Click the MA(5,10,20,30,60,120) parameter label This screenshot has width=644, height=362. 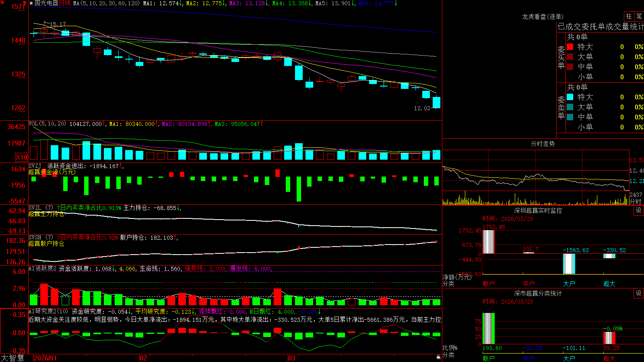pyautogui.click(x=107, y=3)
